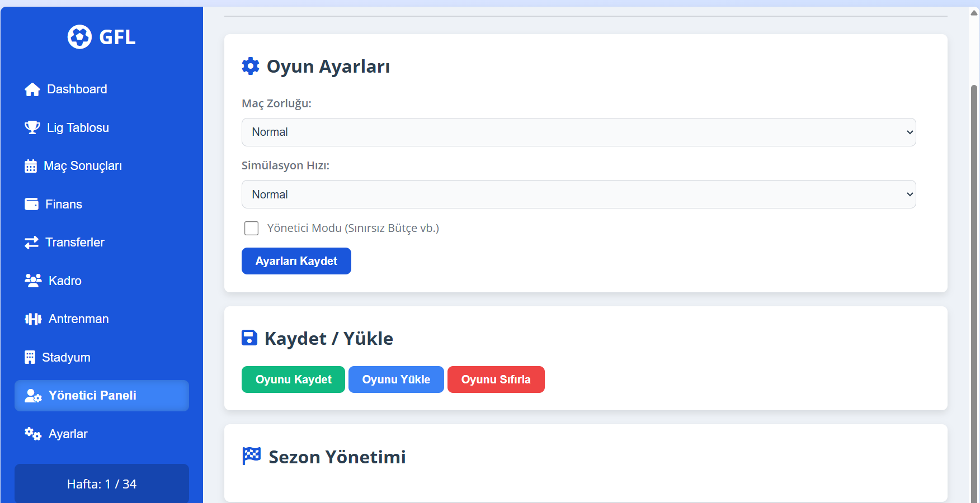Expand the Simülasyon Hızı dropdown

point(578,194)
